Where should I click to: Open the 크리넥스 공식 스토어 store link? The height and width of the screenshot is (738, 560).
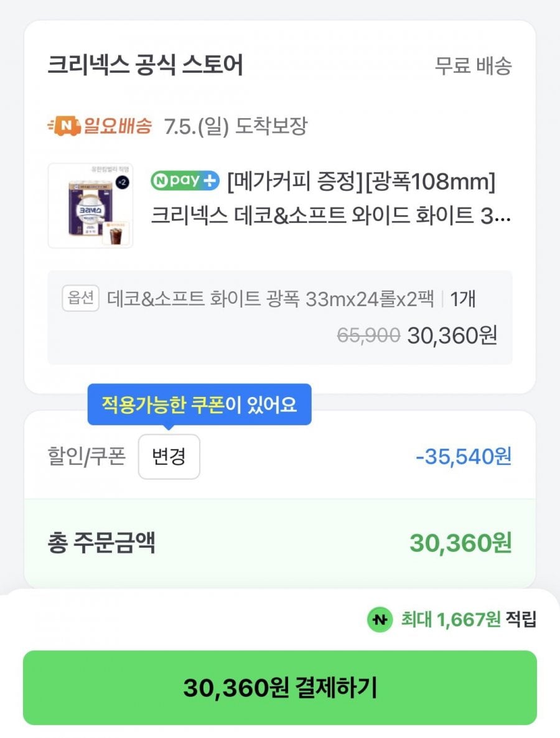146,65
